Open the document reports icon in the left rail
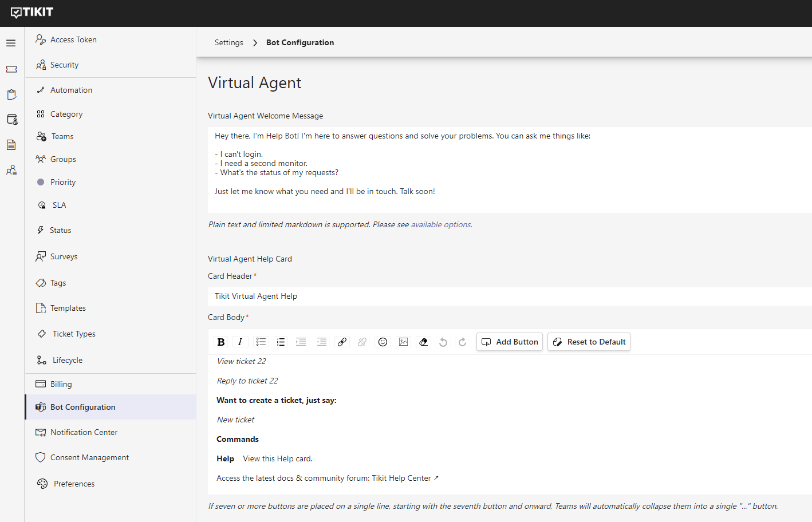The width and height of the screenshot is (812, 522). [11, 145]
